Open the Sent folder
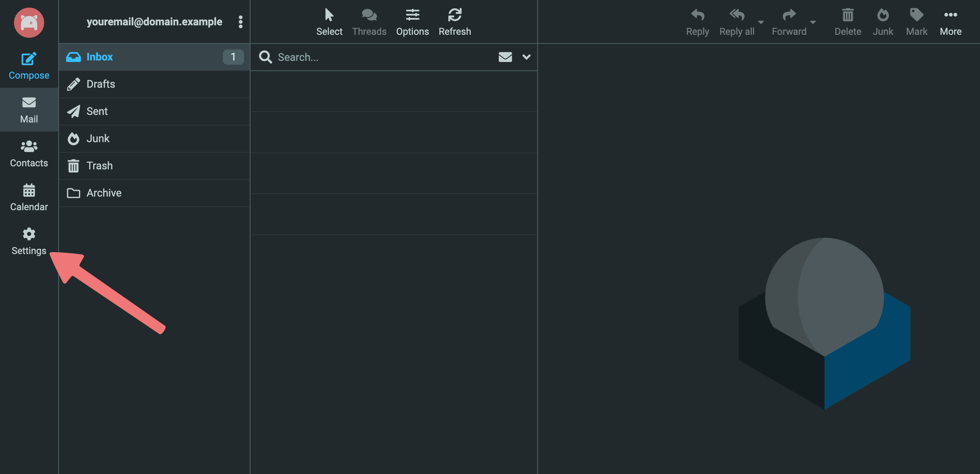The image size is (980, 474). coord(97,111)
